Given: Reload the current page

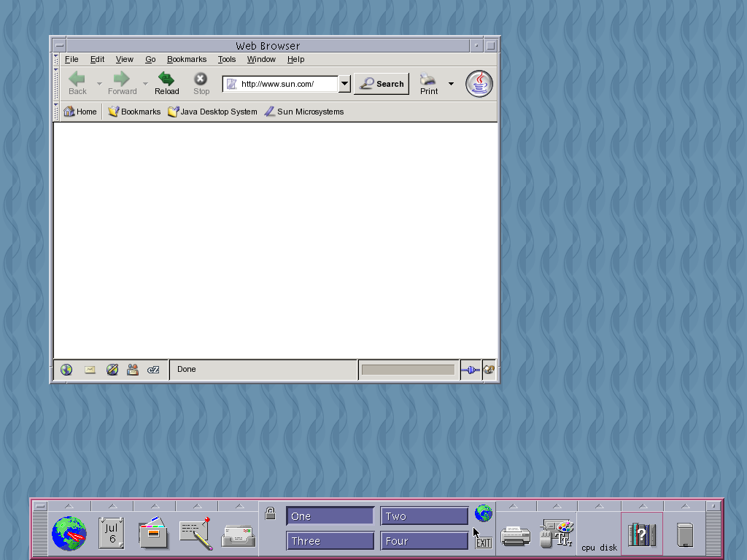Looking at the screenshot, I should pyautogui.click(x=166, y=83).
